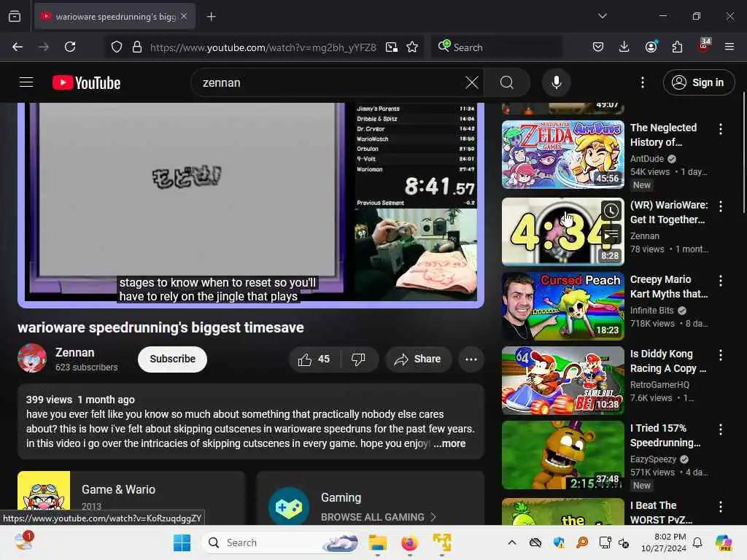Save page to Pocket
The height and width of the screenshot is (560, 747).
click(x=598, y=47)
